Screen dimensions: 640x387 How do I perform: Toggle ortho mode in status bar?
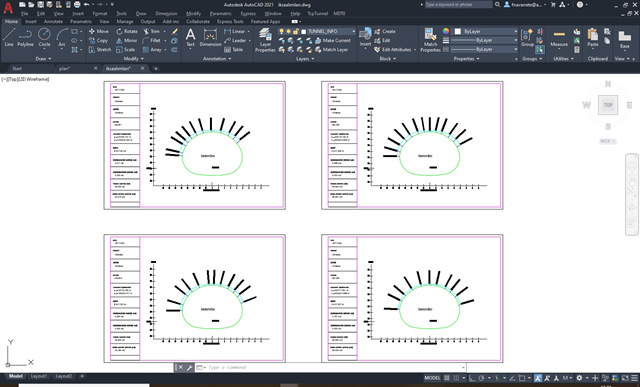(x=471, y=378)
